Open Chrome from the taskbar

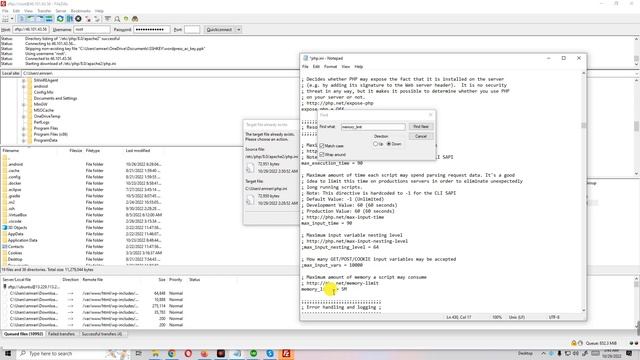[x=172, y=353]
